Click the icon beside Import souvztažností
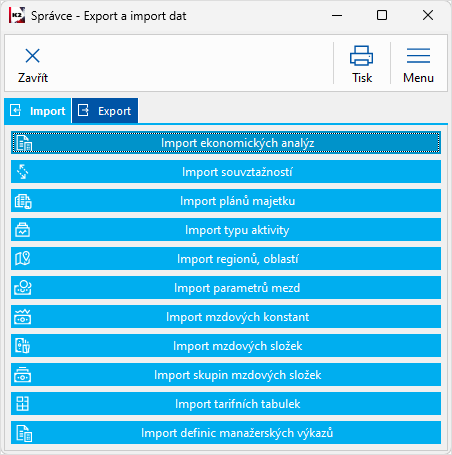Viewport: 452px width, 455px height. point(23,172)
